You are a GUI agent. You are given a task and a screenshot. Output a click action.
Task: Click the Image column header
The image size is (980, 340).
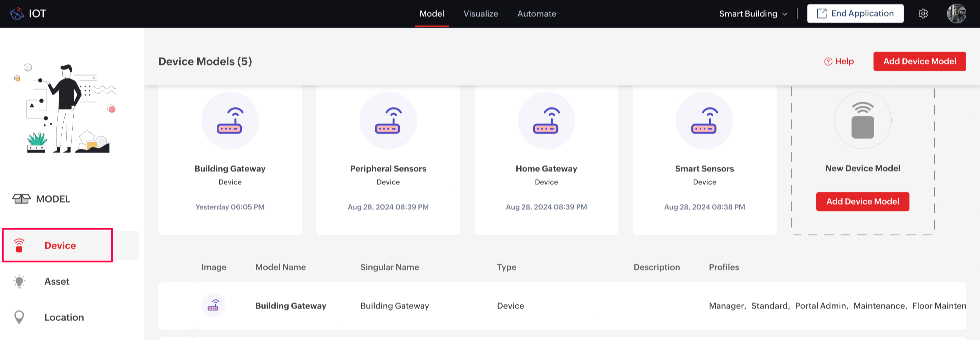pos(214,267)
